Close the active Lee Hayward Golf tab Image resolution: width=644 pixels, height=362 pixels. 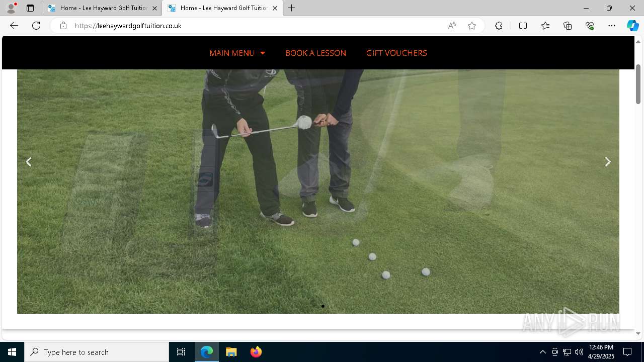[x=275, y=8]
